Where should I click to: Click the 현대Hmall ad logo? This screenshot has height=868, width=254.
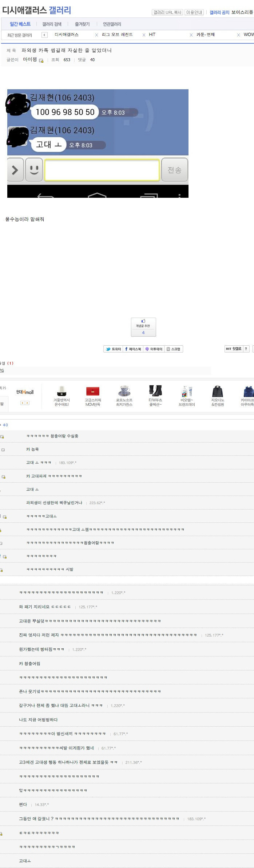[25, 392]
